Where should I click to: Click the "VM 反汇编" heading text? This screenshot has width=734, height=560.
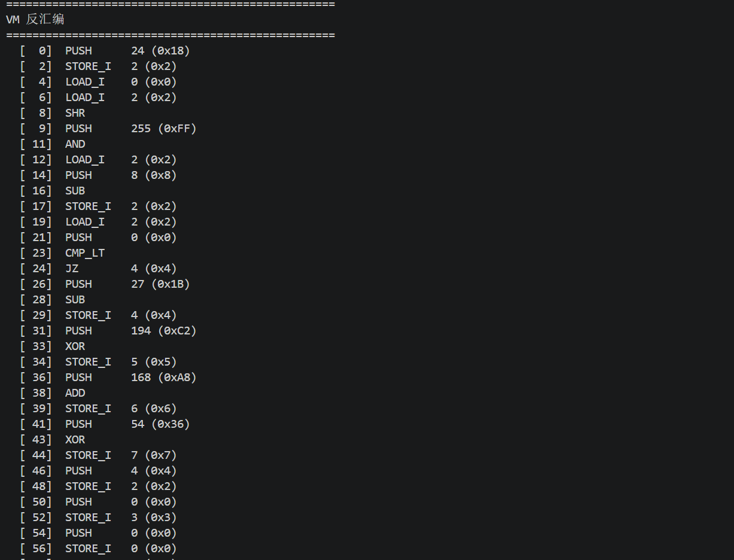(35, 20)
